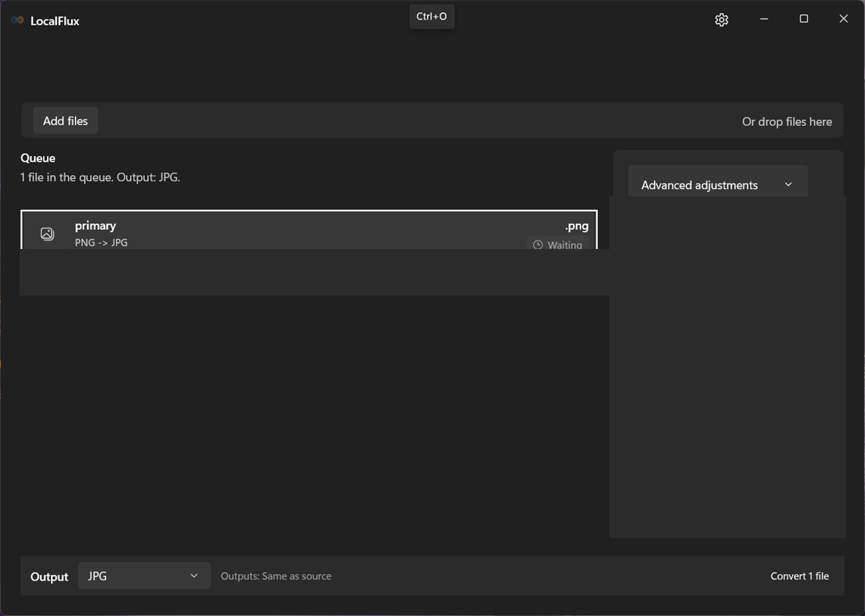This screenshot has width=865, height=616.
Task: Click the Add files button
Action: 66,121
